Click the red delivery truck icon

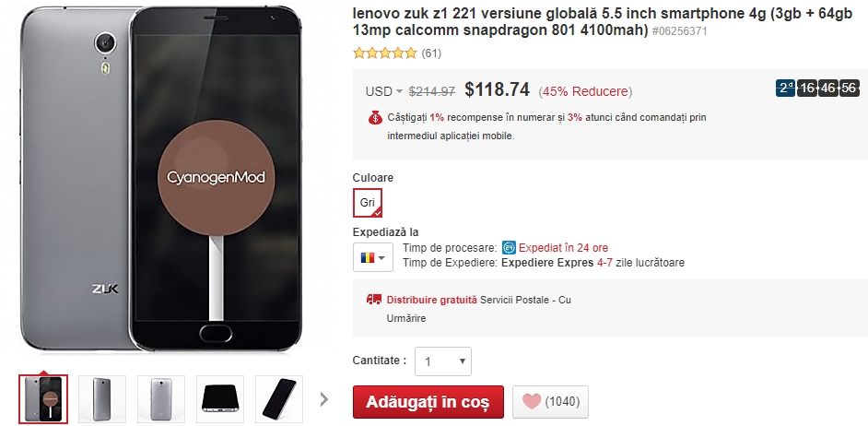tap(374, 299)
